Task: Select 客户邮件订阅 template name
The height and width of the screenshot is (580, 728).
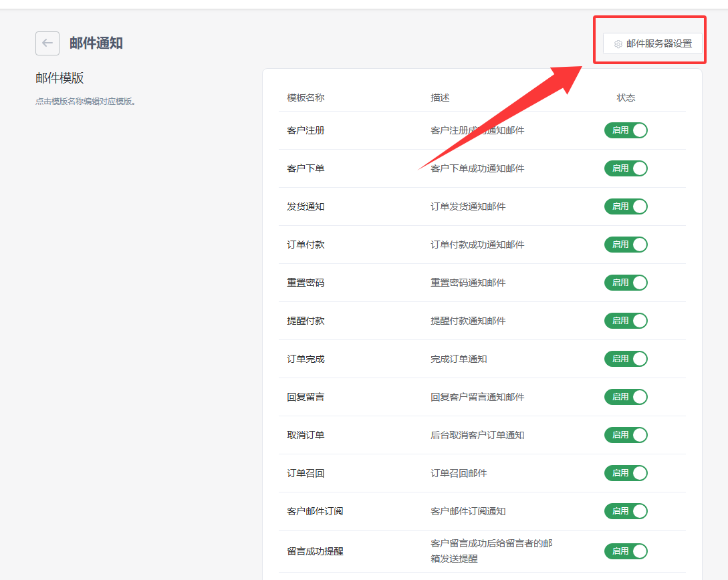Action: [315, 511]
